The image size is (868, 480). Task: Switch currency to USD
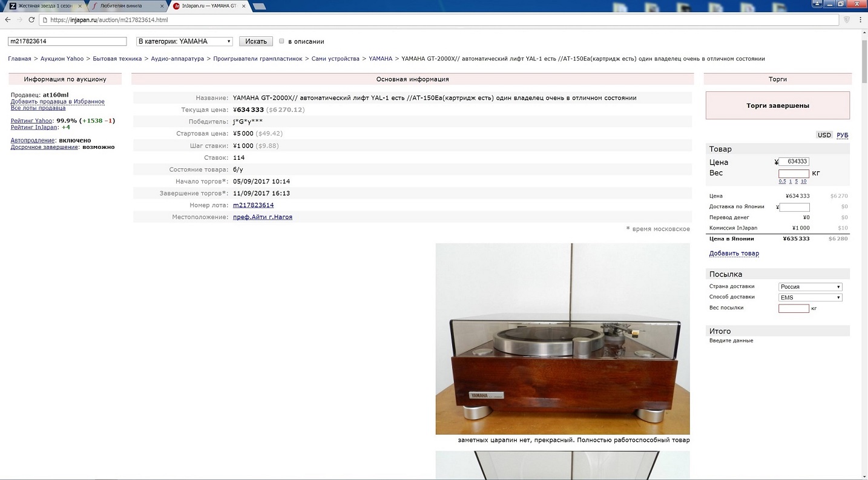click(x=824, y=135)
